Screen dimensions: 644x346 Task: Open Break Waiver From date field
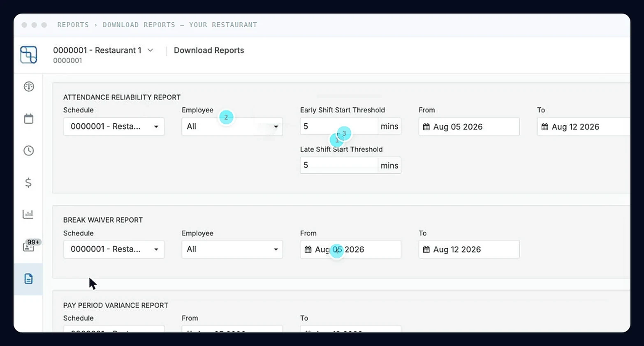[351, 249]
